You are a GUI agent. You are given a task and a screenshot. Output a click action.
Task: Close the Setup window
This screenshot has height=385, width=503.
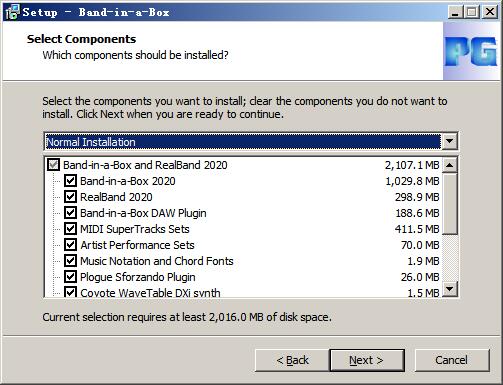point(490,12)
